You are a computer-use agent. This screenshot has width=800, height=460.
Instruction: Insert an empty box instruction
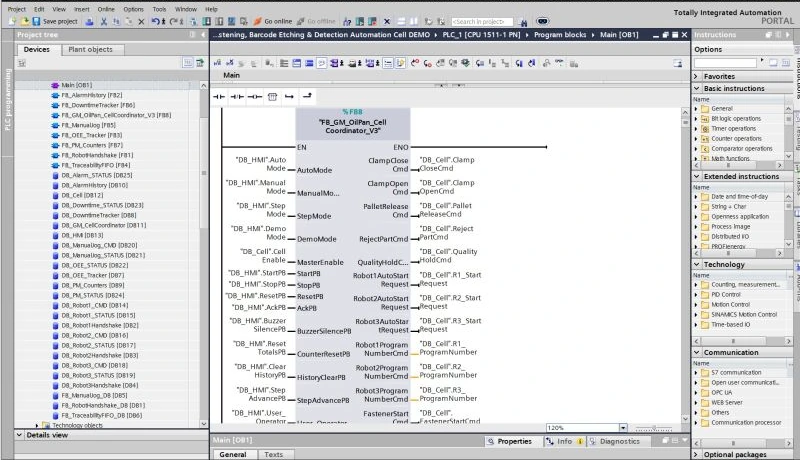click(x=272, y=96)
